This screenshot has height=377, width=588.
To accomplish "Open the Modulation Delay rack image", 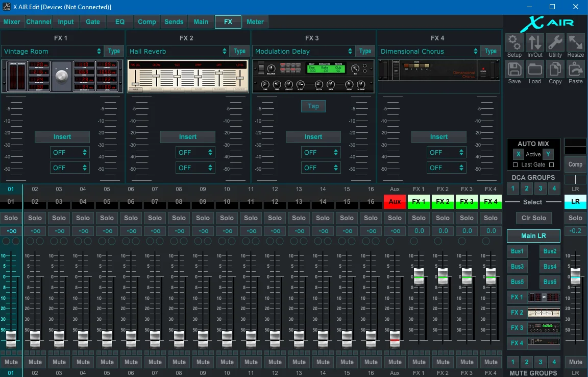I will [313, 76].
